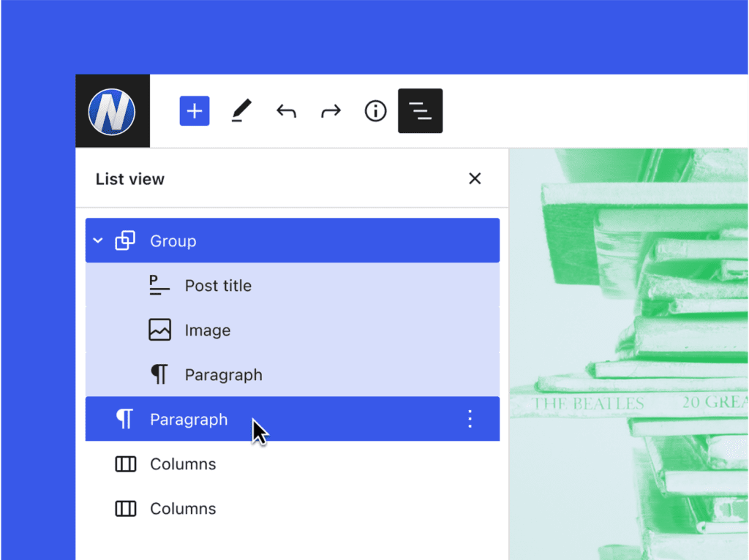Select the highlighted Paragraph row label
Viewport: 749px width, 560px height.
[189, 419]
